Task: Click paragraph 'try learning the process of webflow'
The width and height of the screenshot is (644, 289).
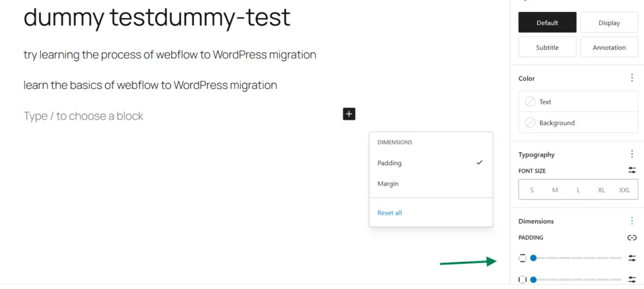Action: click(170, 55)
